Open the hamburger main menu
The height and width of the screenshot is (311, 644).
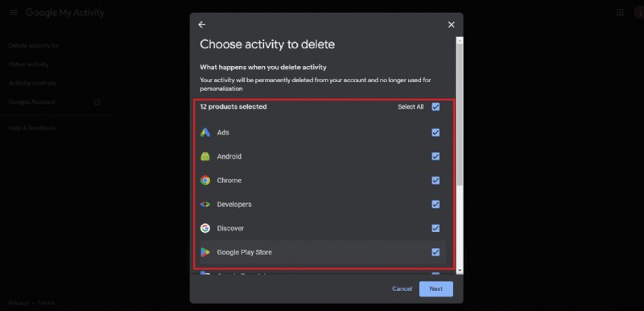pos(14,12)
